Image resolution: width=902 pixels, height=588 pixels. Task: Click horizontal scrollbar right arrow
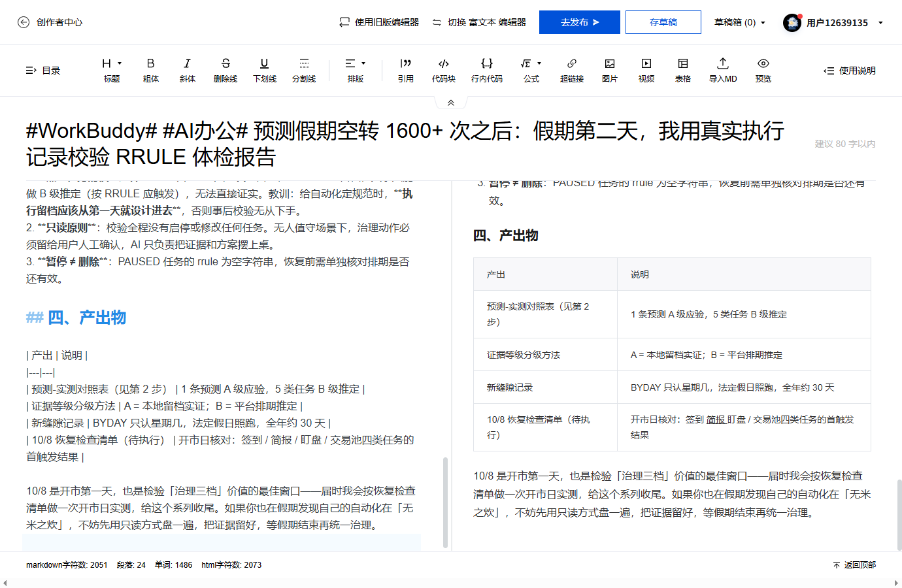[x=896, y=583]
